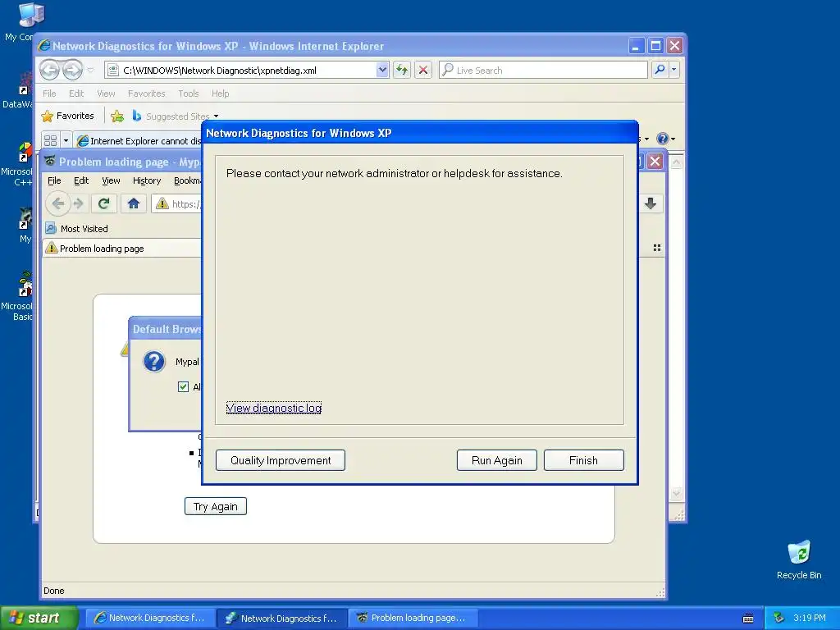Click the Mypal Downloads arrow icon
The height and width of the screenshot is (630, 840).
[x=651, y=203]
